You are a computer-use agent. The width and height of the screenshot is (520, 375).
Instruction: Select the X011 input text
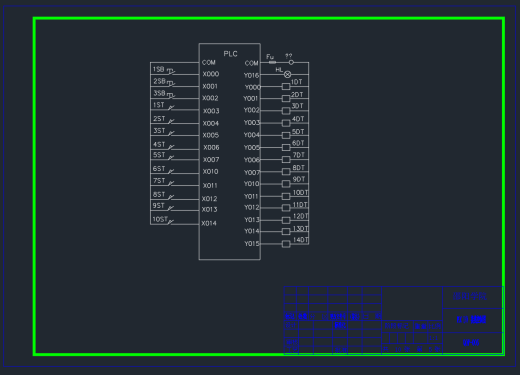click(210, 185)
